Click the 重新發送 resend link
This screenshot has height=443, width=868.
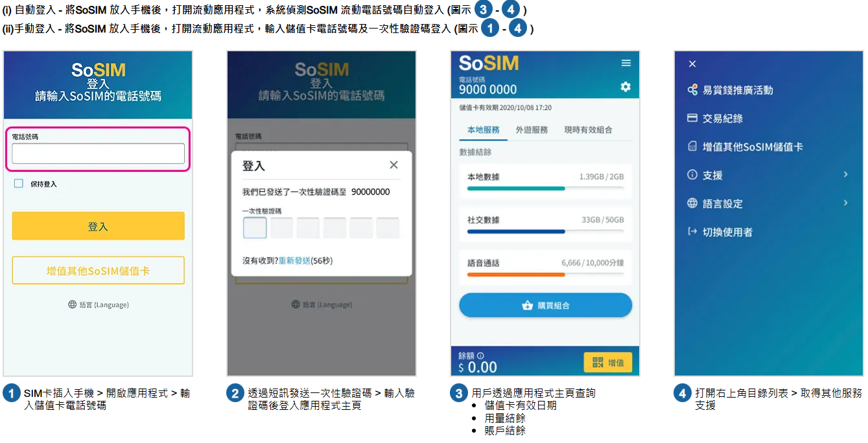tap(294, 261)
